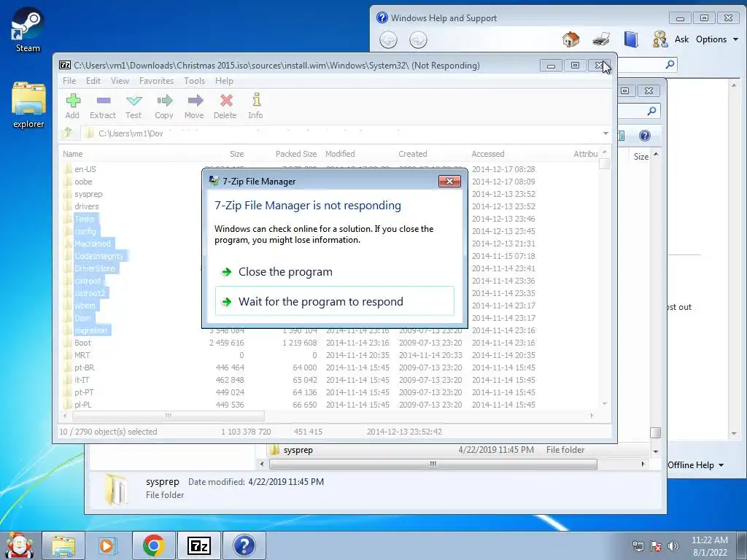Select the oobe folder
The height and width of the screenshot is (560, 747).
(83, 182)
